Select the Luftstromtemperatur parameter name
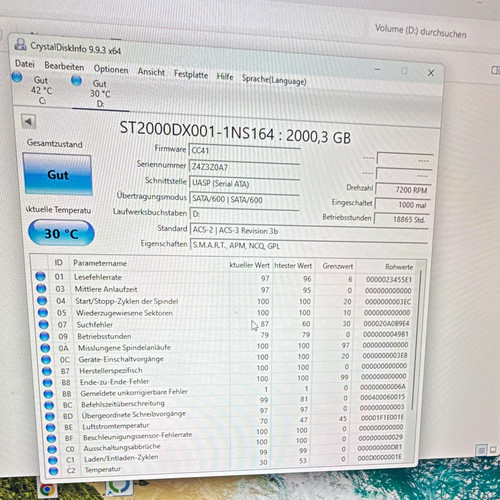The height and width of the screenshot is (500, 500). pos(116,426)
